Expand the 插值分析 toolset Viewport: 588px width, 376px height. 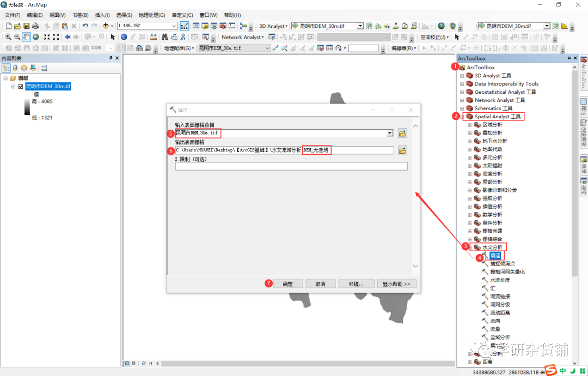point(469,207)
